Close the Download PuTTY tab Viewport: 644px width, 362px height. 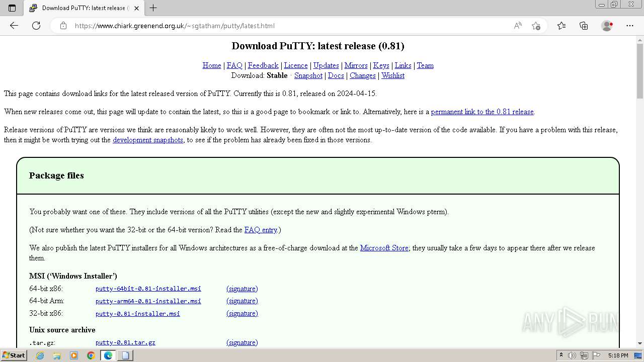pyautogui.click(x=136, y=8)
